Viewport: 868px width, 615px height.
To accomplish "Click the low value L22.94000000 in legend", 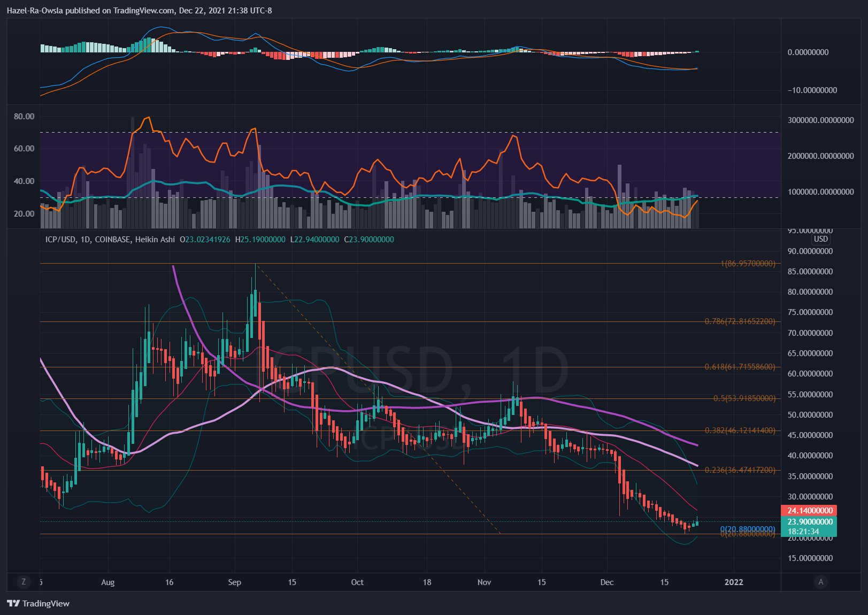I will tap(314, 240).
